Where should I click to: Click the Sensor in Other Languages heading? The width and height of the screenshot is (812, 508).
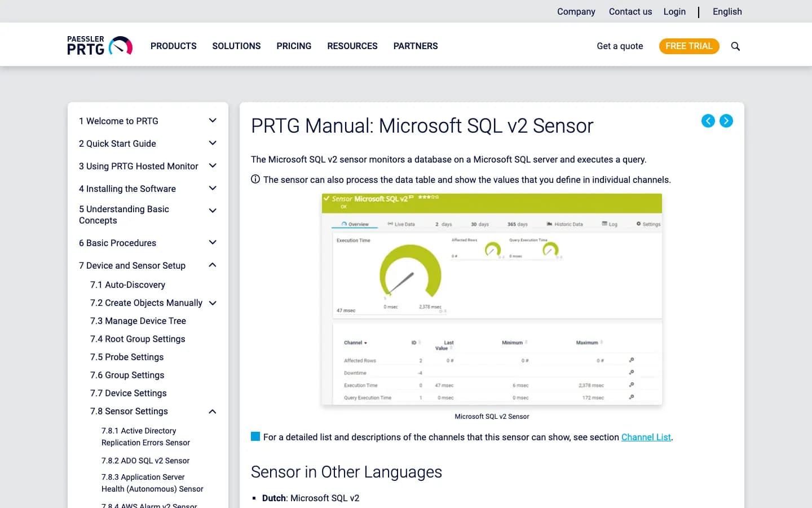pos(346,472)
